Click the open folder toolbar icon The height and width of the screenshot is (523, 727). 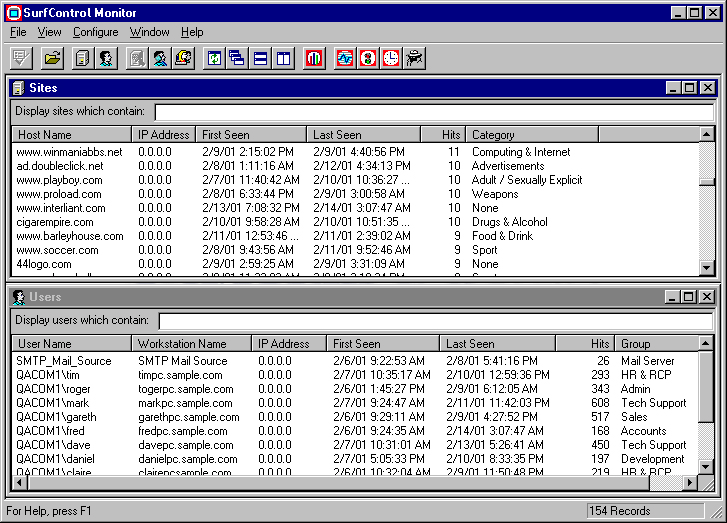[52, 58]
